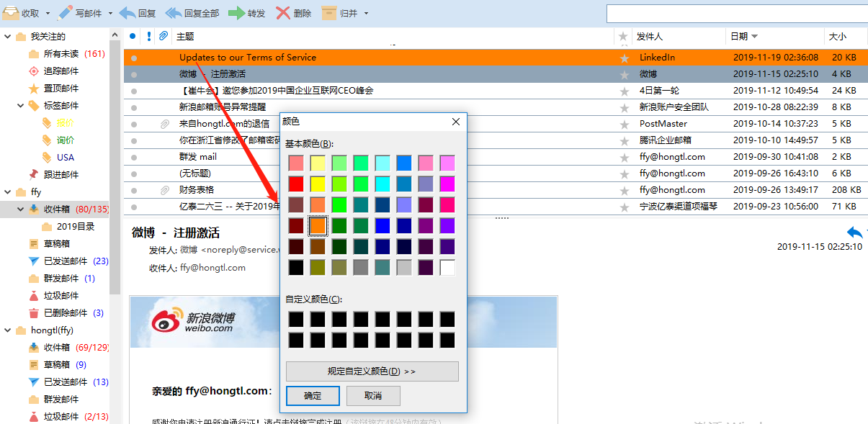
Task: Sort emails by 发件人 column header
Action: click(x=649, y=36)
